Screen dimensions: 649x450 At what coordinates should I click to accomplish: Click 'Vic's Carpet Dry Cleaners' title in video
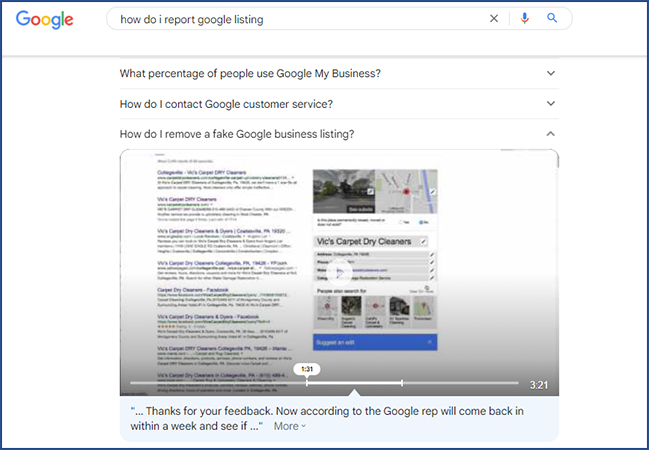[x=364, y=241]
